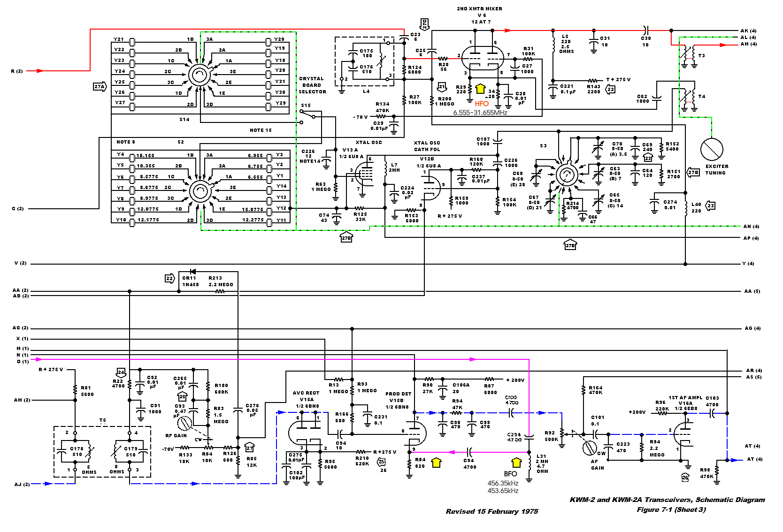Click the EXCITER TUNING label
The width and height of the screenshot is (783, 532).
tap(716, 170)
